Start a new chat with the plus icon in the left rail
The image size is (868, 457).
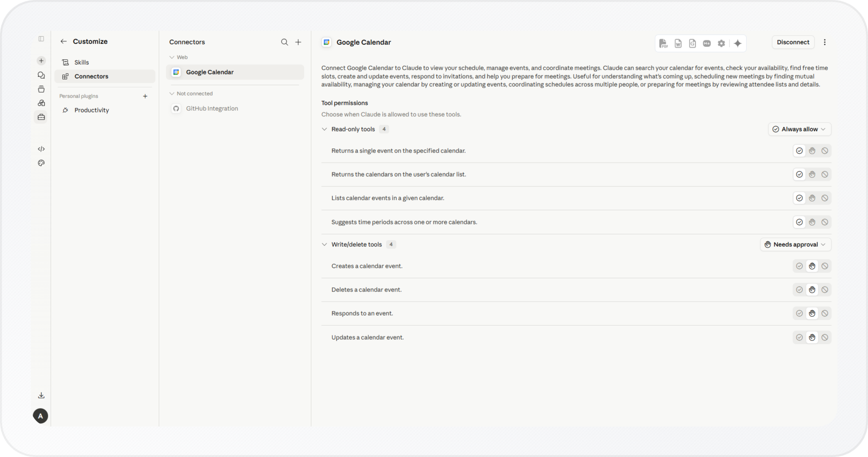pyautogui.click(x=41, y=61)
